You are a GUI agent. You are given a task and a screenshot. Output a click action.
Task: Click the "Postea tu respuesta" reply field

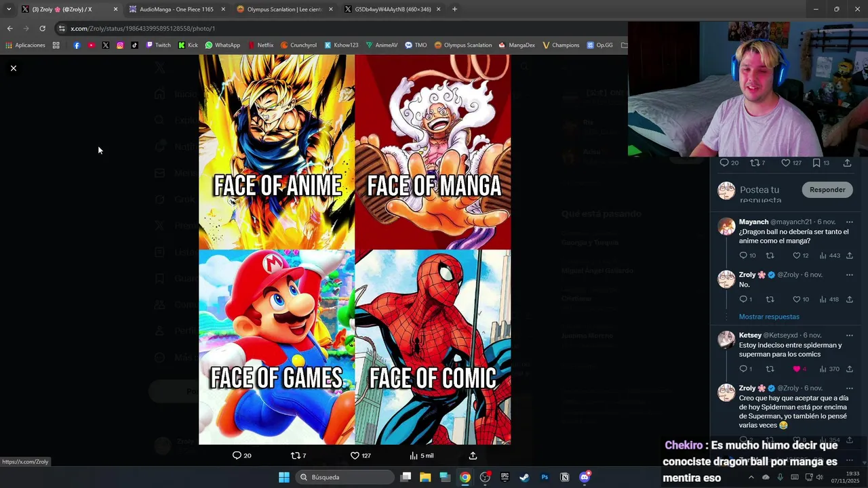pos(759,195)
